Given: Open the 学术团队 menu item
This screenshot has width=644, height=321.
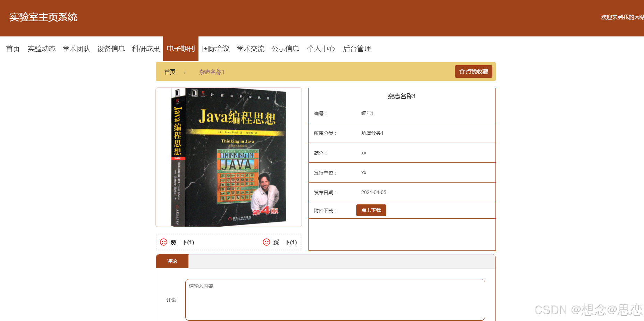Looking at the screenshot, I should pyautogui.click(x=76, y=49).
